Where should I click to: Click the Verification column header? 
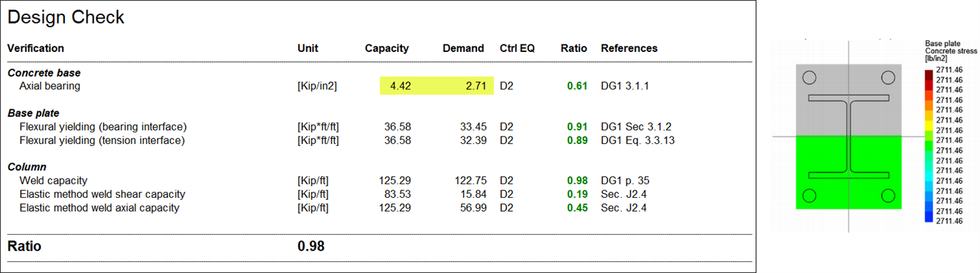coord(35,48)
